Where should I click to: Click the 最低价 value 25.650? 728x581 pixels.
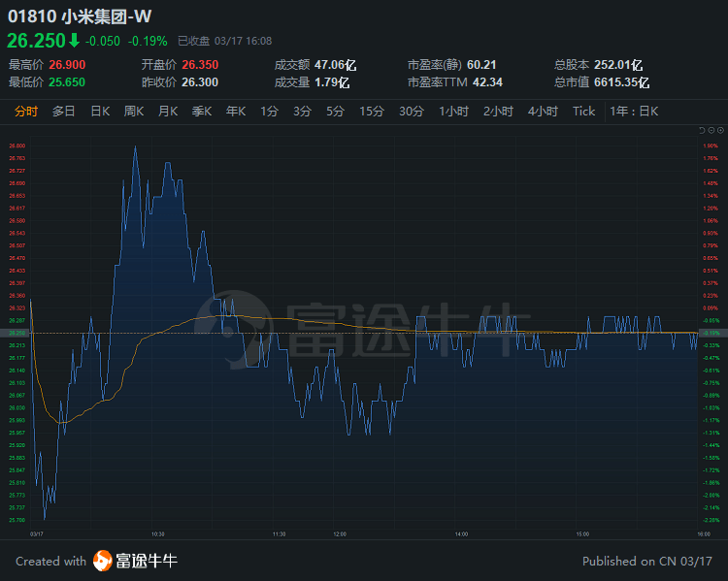67,82
